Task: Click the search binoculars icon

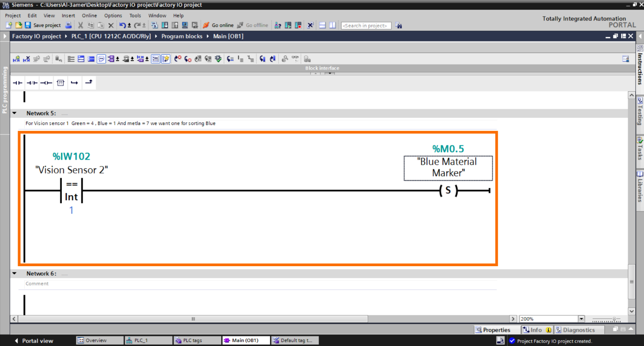Action: tap(398, 25)
